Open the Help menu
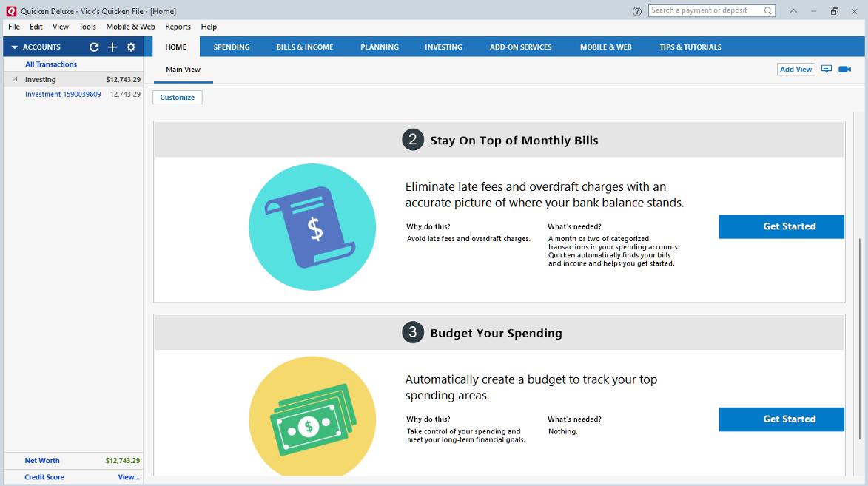 (209, 27)
